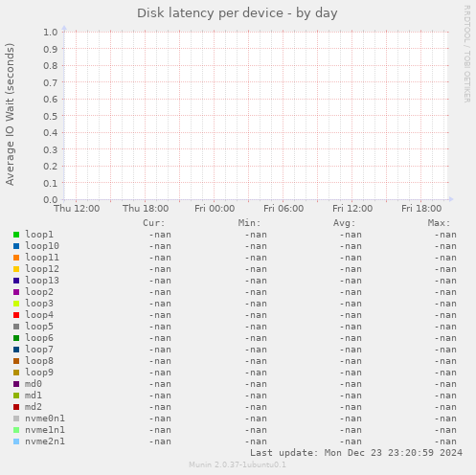Viewport: 476px width, 475px height.
Task: Select the md2 legend label
Action: tap(34, 407)
